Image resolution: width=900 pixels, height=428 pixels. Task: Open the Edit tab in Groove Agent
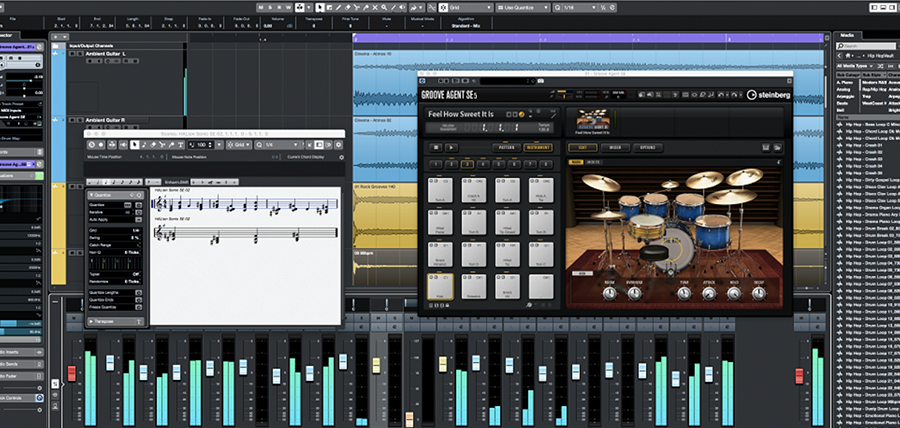point(583,147)
